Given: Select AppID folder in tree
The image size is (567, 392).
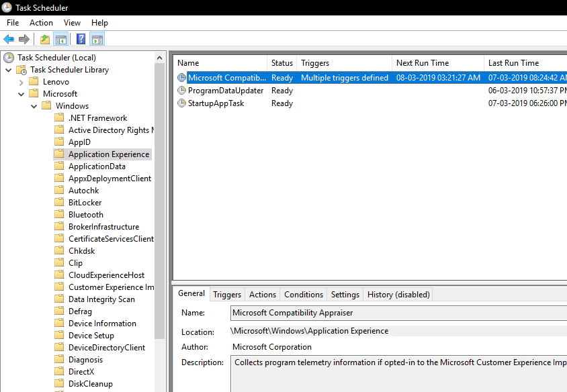Looking at the screenshot, I should click(79, 142).
